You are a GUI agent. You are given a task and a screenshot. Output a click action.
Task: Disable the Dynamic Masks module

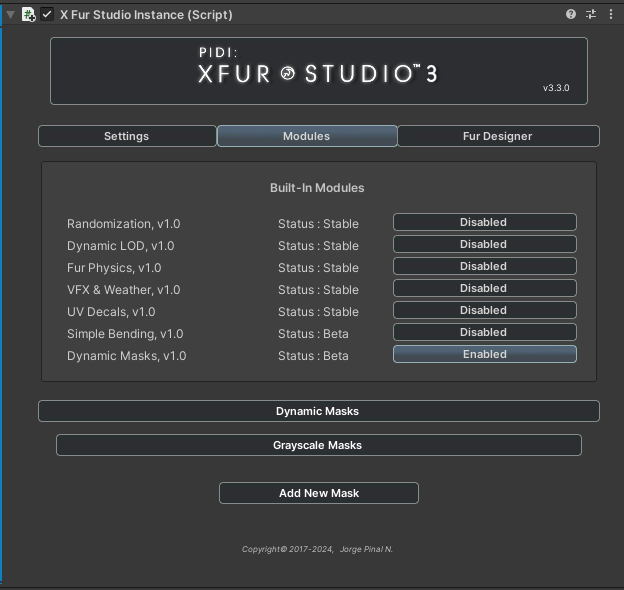pos(484,354)
